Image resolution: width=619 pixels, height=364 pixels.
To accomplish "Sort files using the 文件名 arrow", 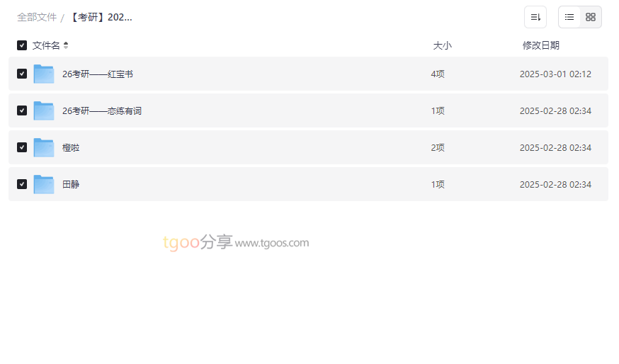I will point(66,45).
